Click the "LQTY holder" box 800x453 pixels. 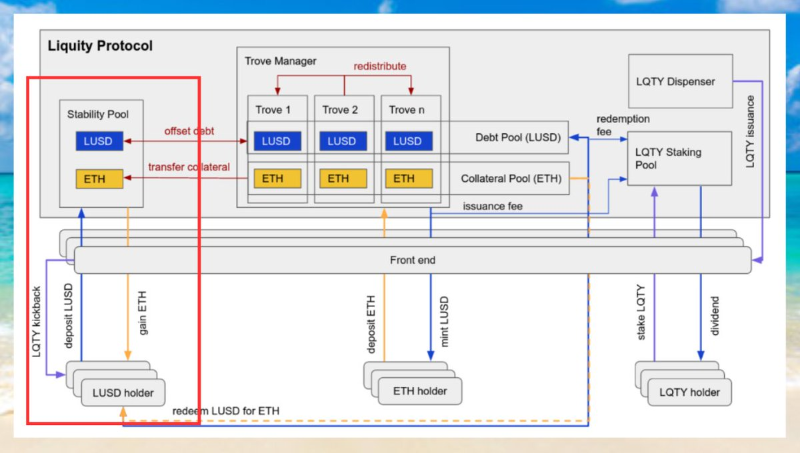click(689, 392)
